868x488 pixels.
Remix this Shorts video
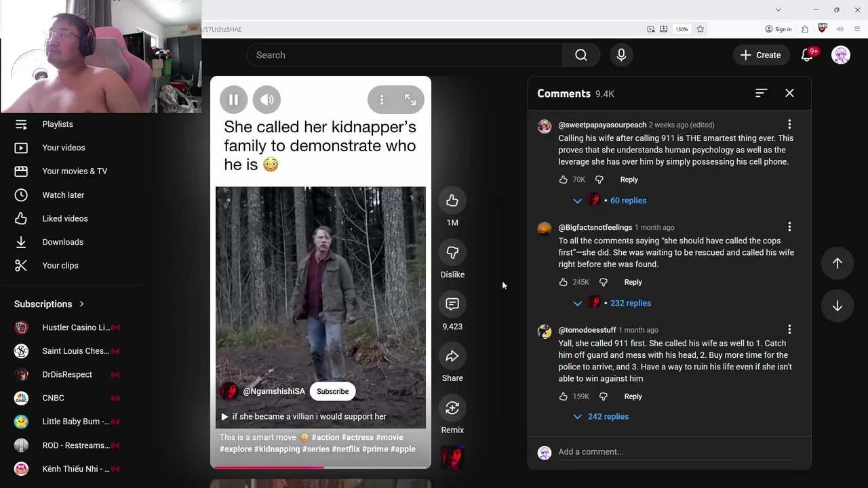pyautogui.click(x=452, y=408)
